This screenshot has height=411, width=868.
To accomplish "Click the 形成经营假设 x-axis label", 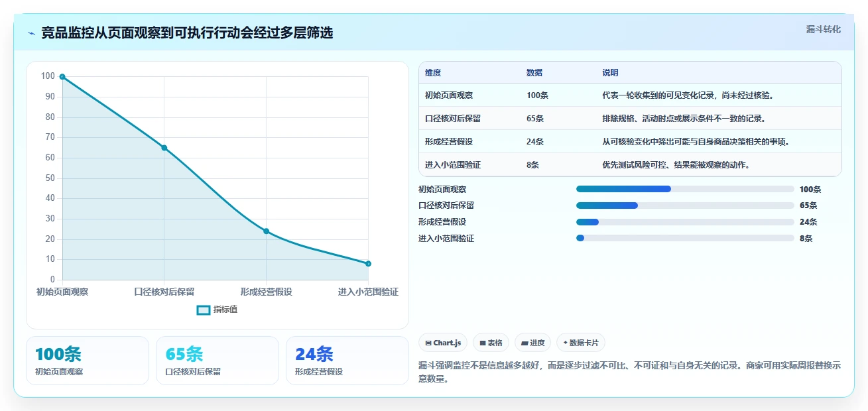I will click(266, 292).
